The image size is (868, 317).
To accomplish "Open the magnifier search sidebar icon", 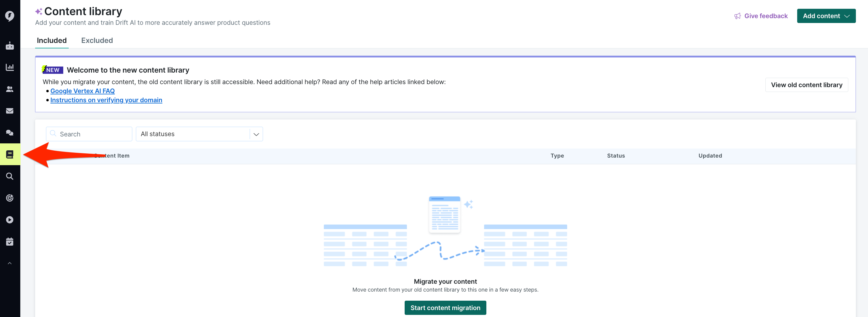I will coord(10,176).
